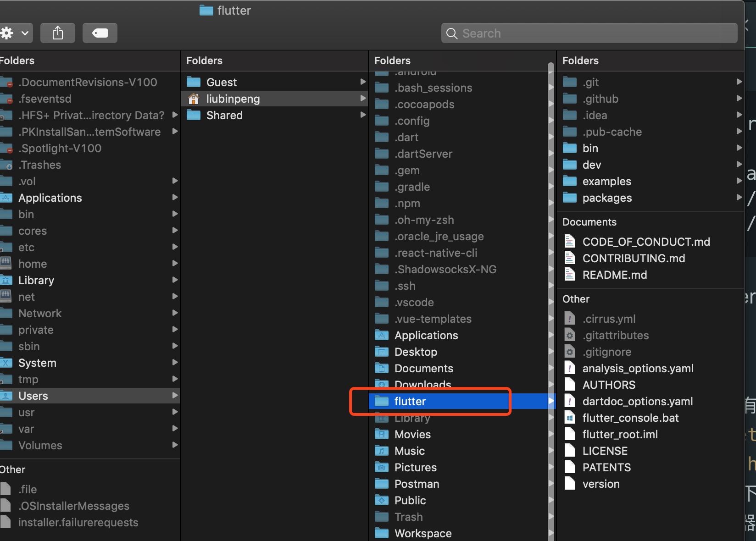The height and width of the screenshot is (541, 756).
Task: Select the .ShadowsocksX-NG folder name
Action: click(x=445, y=270)
